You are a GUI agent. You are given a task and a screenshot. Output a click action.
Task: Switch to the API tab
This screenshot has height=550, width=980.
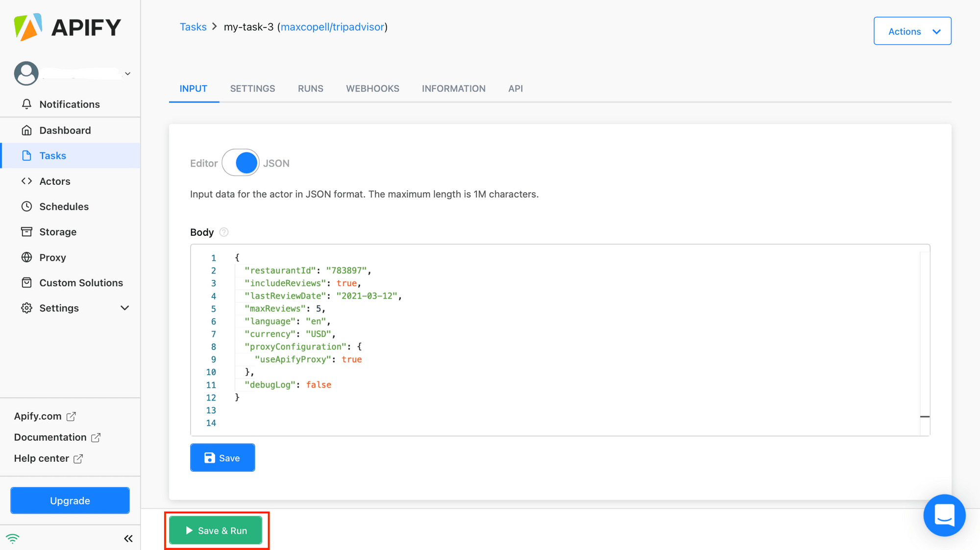(515, 89)
